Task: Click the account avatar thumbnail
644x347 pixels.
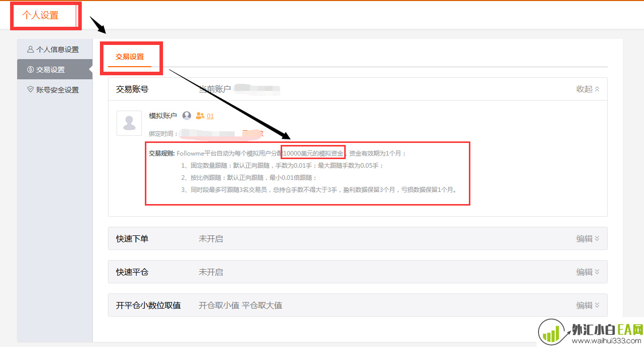Action: coord(129,123)
